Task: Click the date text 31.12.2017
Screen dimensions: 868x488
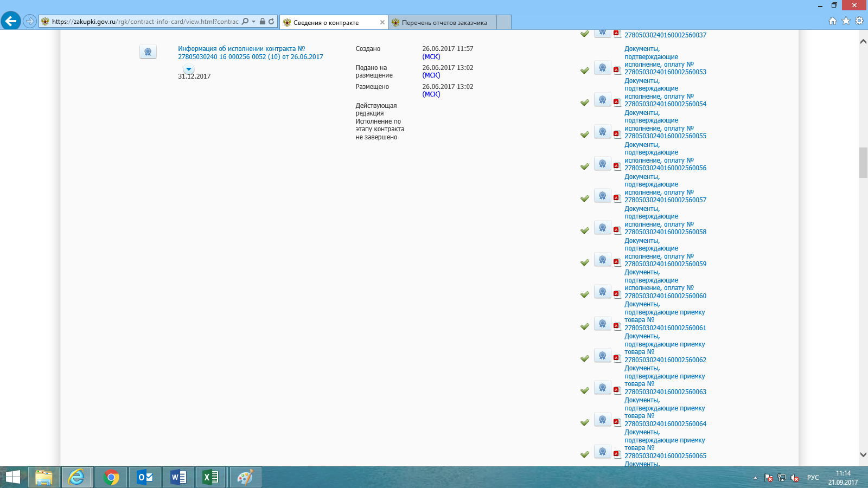Action: tap(194, 76)
